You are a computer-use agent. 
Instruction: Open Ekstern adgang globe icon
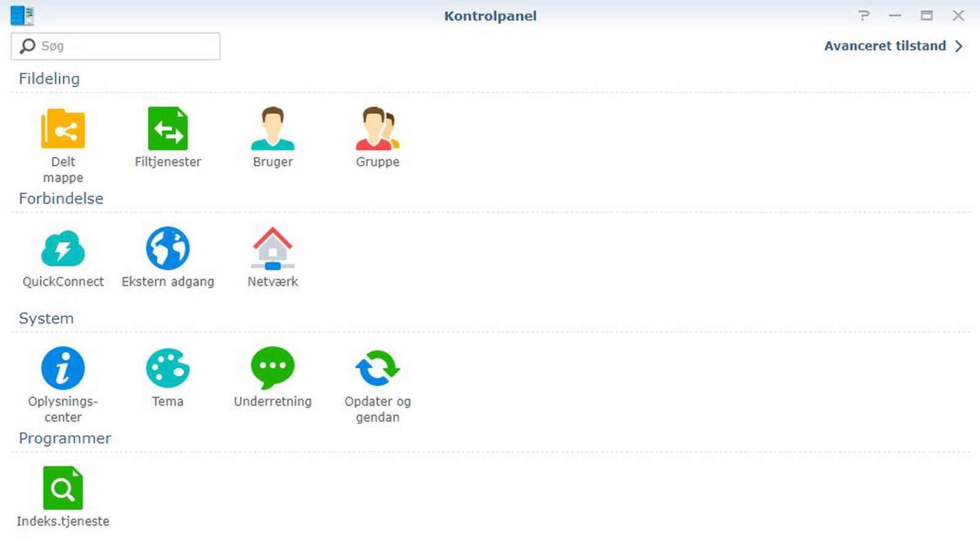point(168,248)
